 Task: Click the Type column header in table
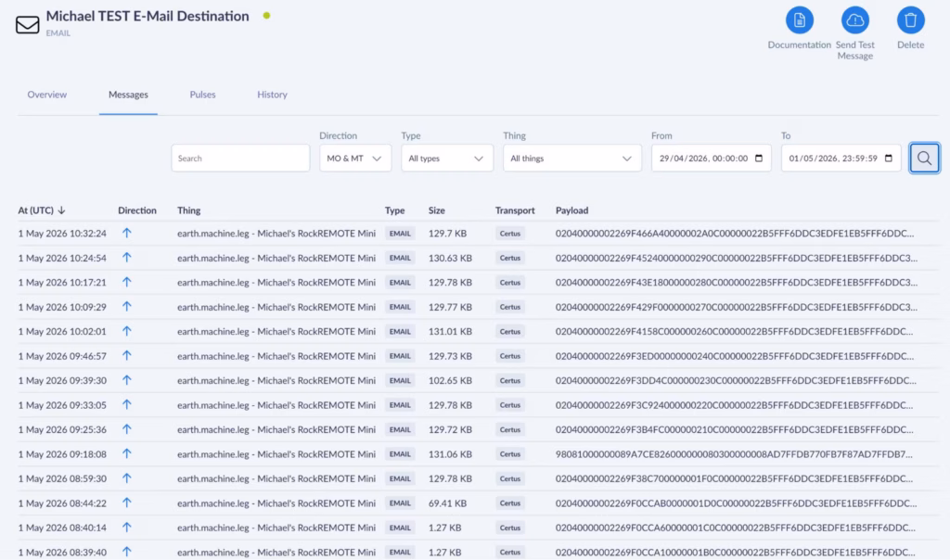pyautogui.click(x=394, y=210)
